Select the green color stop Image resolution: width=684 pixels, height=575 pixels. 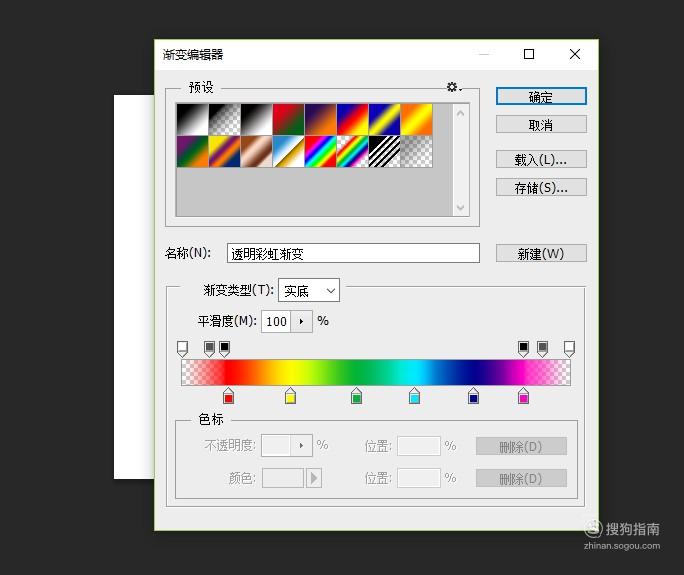click(356, 396)
